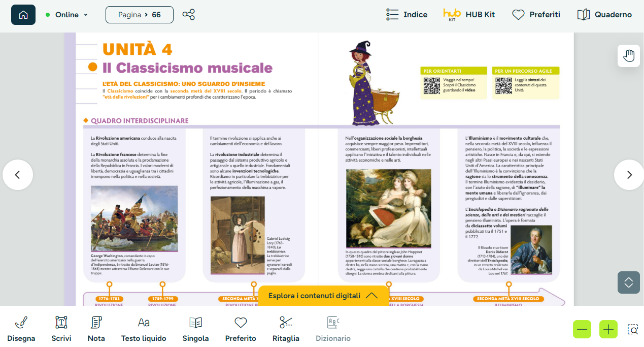Activate the hand pan tool
This screenshot has width=644, height=347.
629,56
